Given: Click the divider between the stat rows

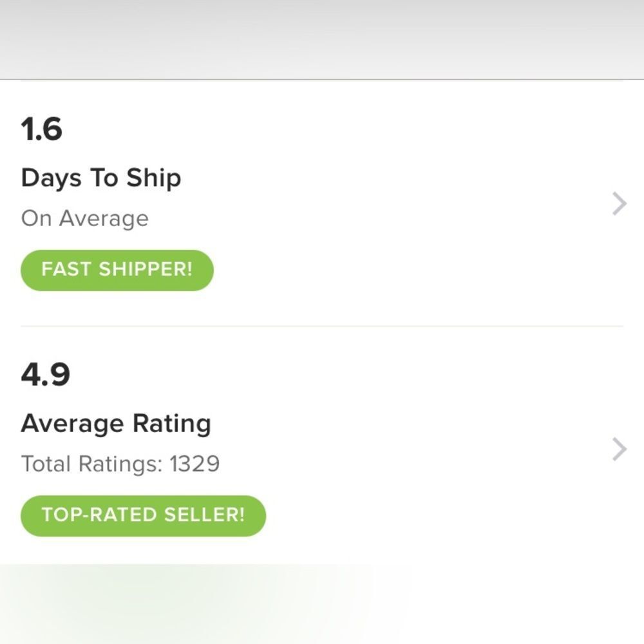Looking at the screenshot, I should click(322, 327).
